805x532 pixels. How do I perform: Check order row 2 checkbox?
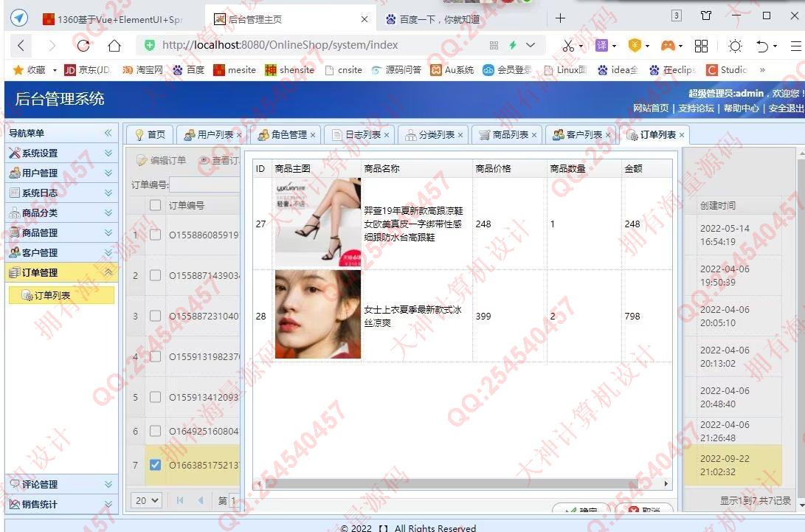(x=155, y=275)
